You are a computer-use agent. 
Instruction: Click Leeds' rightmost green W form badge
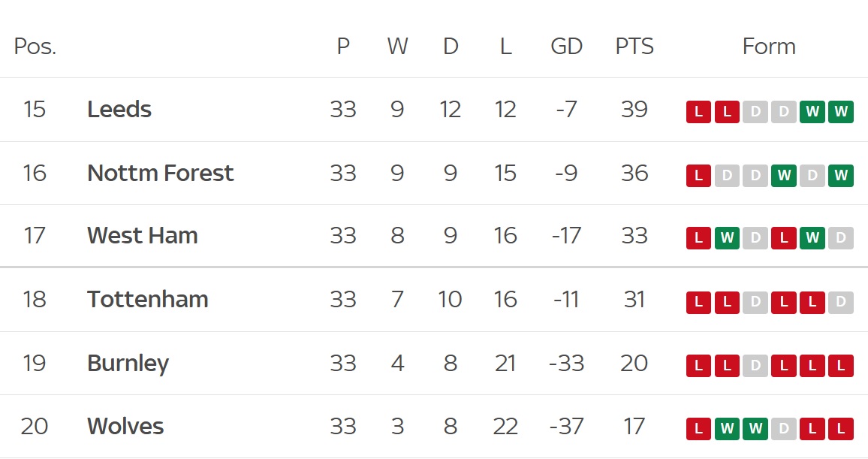coord(841,112)
